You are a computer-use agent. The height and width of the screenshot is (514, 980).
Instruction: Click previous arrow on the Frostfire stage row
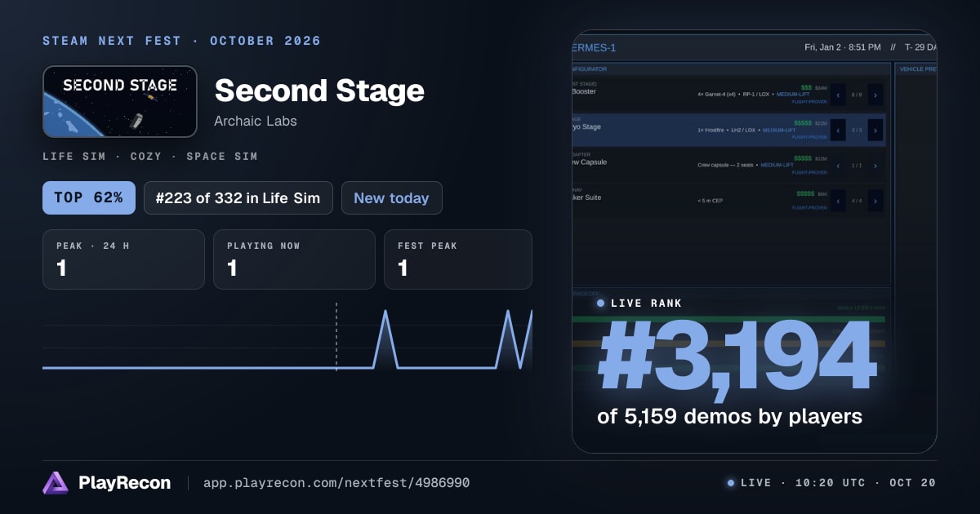pyautogui.click(x=838, y=131)
